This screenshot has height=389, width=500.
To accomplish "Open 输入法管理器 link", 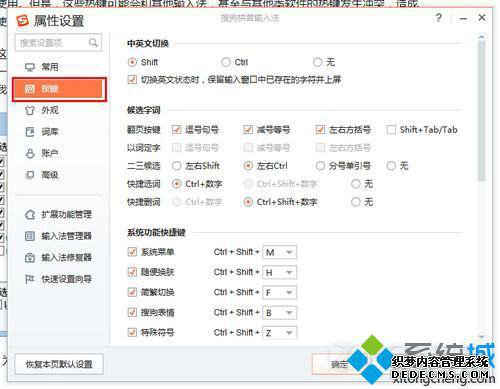I will [66, 236].
